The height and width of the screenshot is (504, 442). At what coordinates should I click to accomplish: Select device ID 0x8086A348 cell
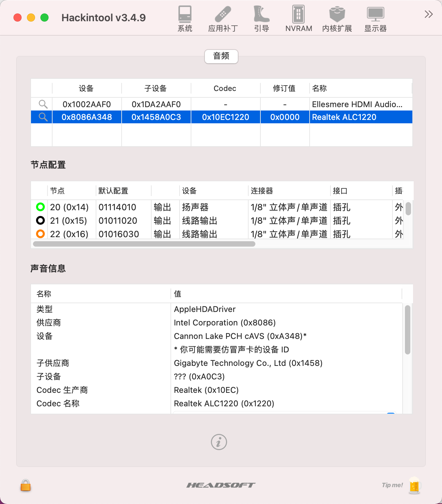point(87,117)
